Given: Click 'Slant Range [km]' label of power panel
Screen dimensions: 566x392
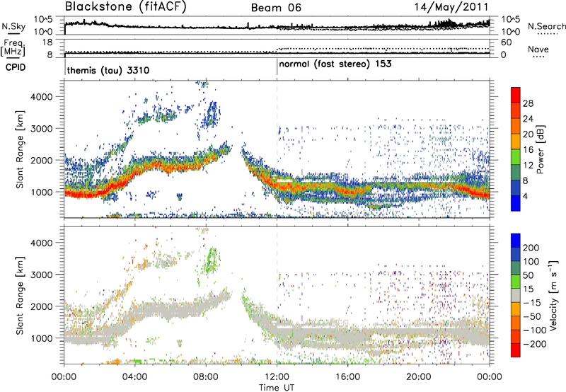Looking at the screenshot, I should (20, 149).
